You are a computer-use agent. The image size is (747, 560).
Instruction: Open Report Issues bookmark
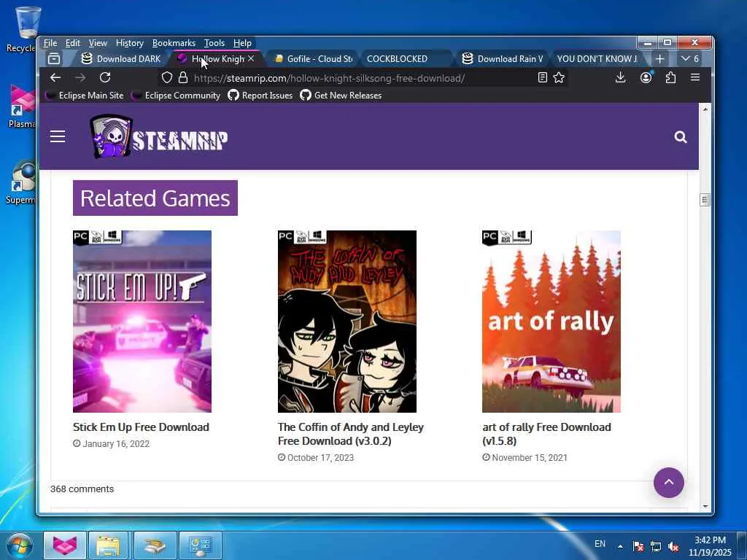(260, 96)
